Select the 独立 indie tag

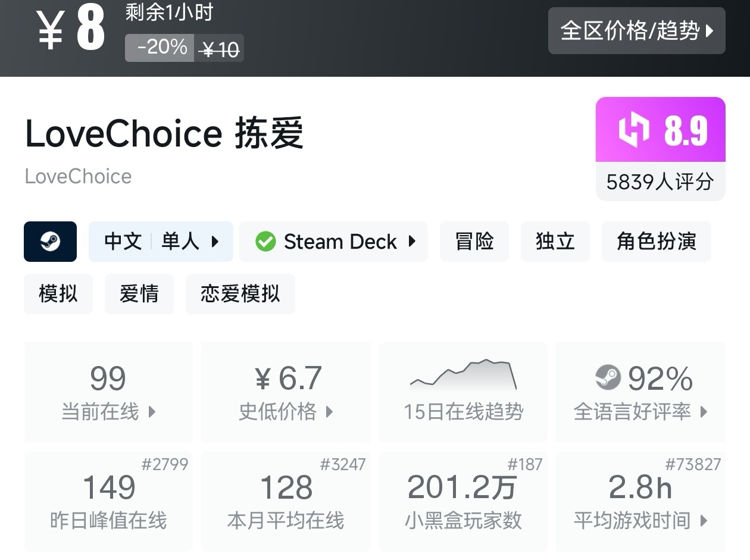tap(555, 242)
